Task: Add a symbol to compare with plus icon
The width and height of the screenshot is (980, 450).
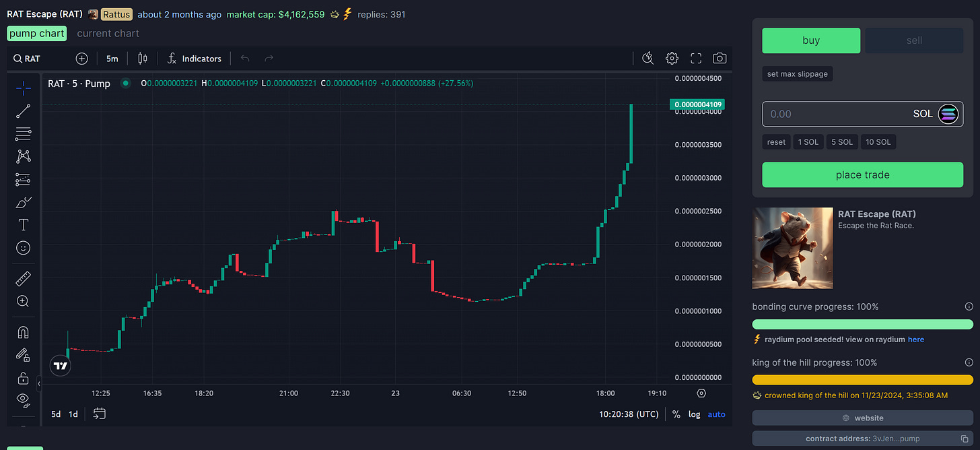Action: pos(82,59)
